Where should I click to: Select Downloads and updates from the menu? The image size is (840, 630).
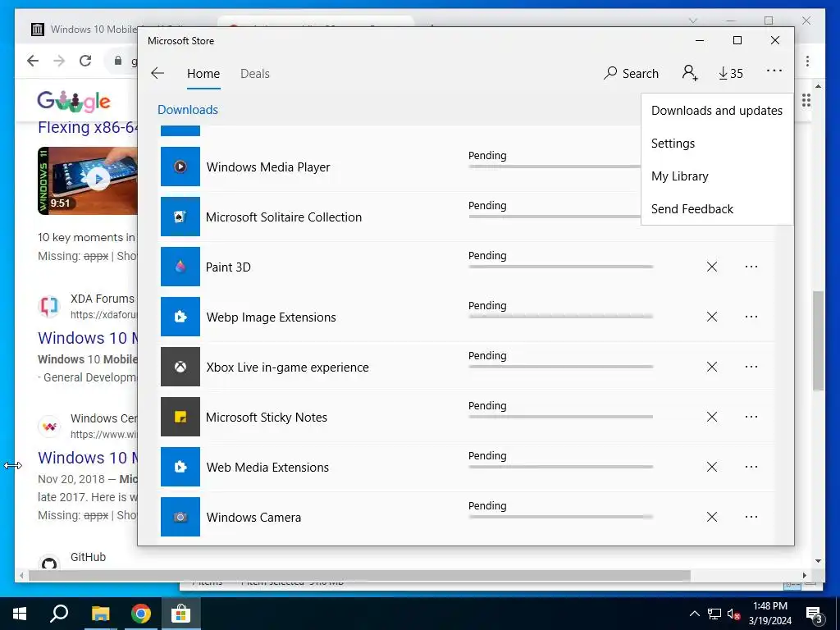tap(717, 111)
